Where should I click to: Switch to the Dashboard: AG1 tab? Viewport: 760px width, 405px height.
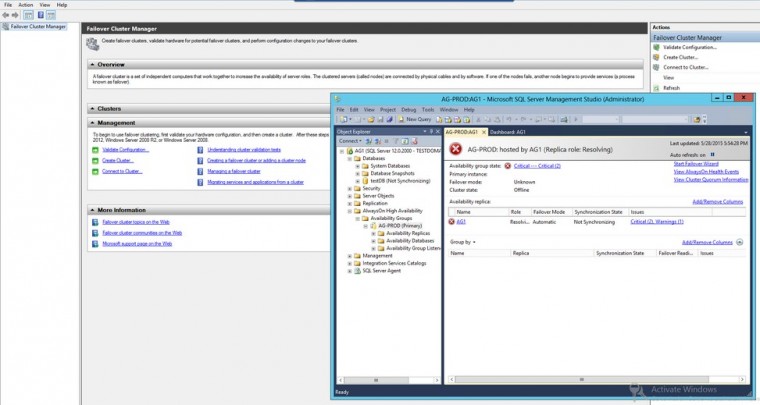tap(507, 132)
